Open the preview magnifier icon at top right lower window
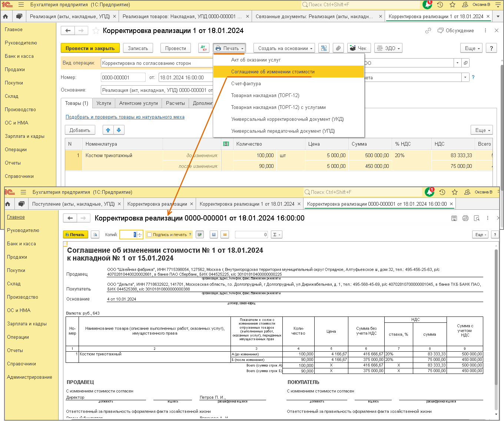The width and height of the screenshot is (504, 421). [477, 218]
